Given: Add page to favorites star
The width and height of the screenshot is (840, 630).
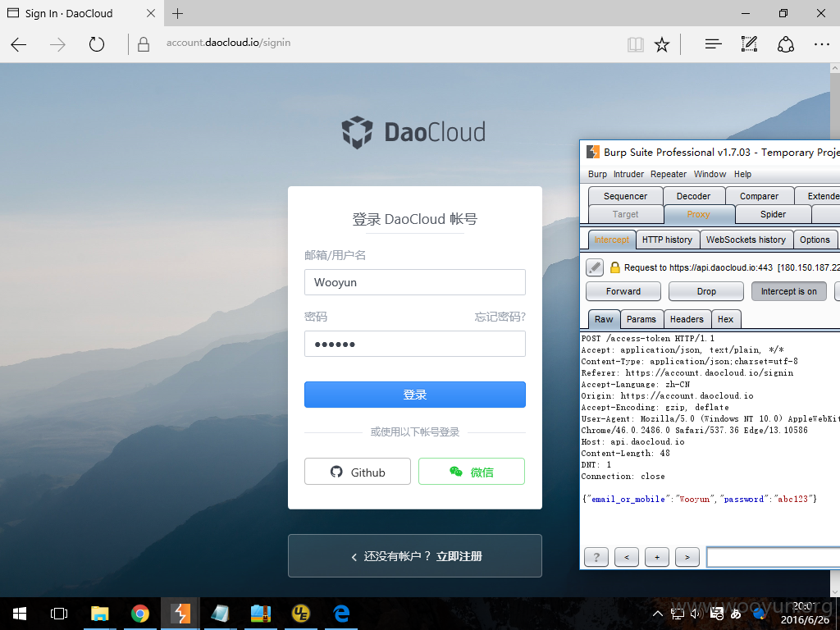Looking at the screenshot, I should pyautogui.click(x=662, y=44).
